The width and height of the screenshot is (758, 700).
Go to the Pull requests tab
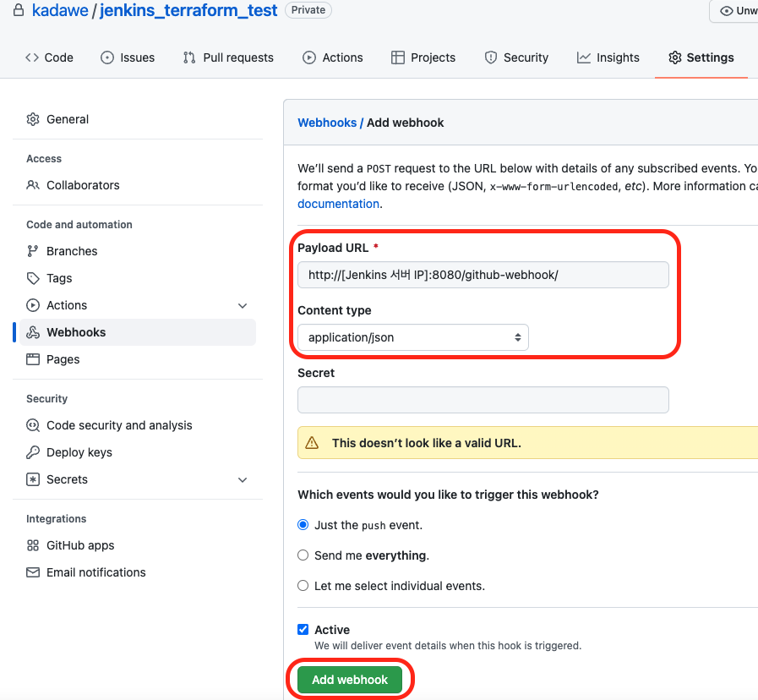pyautogui.click(x=228, y=57)
